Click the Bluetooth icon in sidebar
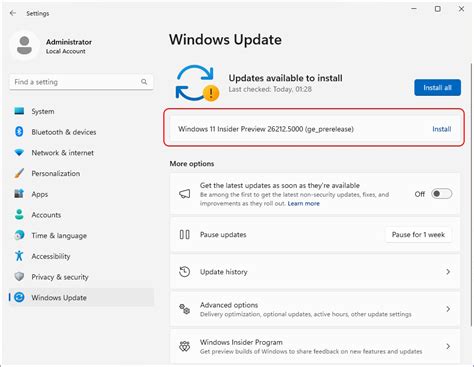Viewport: 474px width, 367px height. point(19,132)
